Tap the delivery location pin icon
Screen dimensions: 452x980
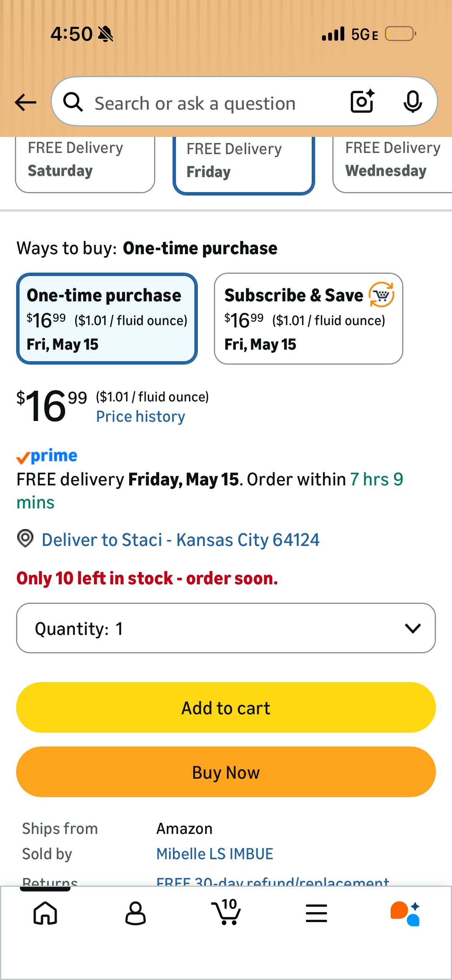[25, 539]
